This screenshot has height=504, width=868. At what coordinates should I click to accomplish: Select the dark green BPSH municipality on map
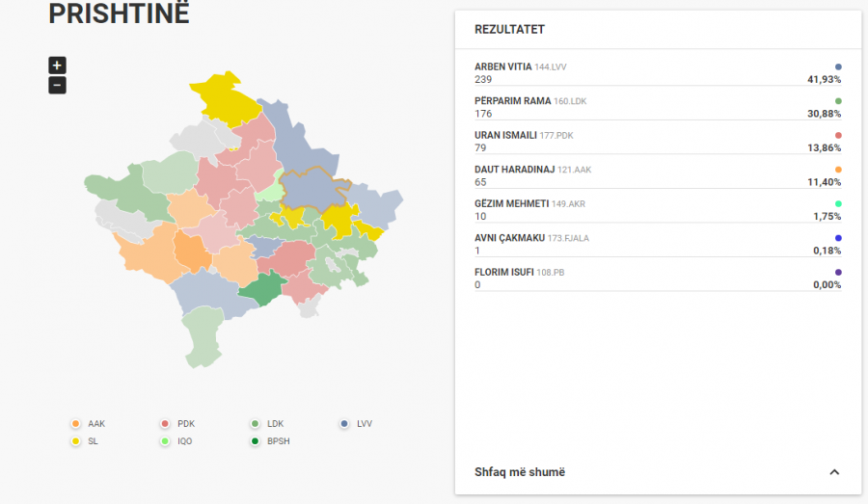click(x=263, y=288)
